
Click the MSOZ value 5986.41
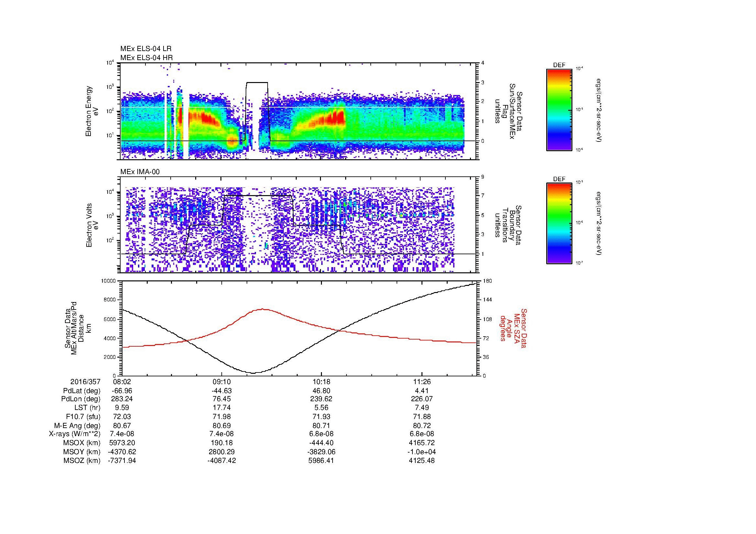[x=321, y=461]
